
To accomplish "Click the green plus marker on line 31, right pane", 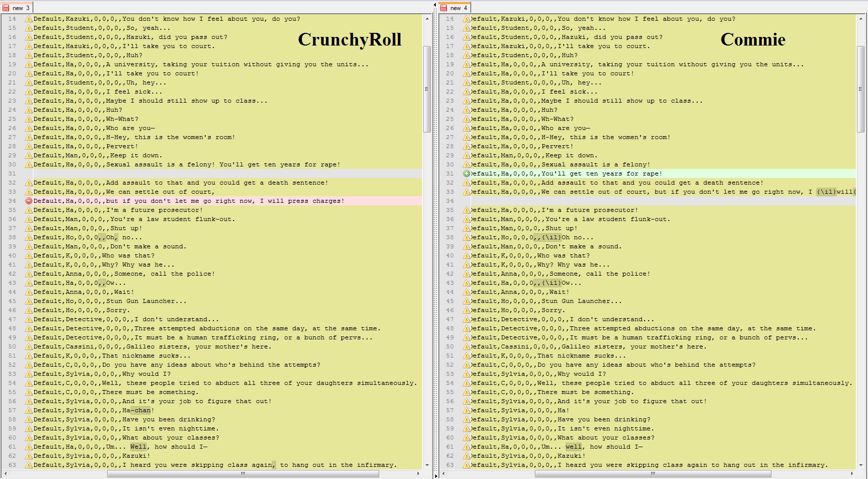I will (x=467, y=173).
